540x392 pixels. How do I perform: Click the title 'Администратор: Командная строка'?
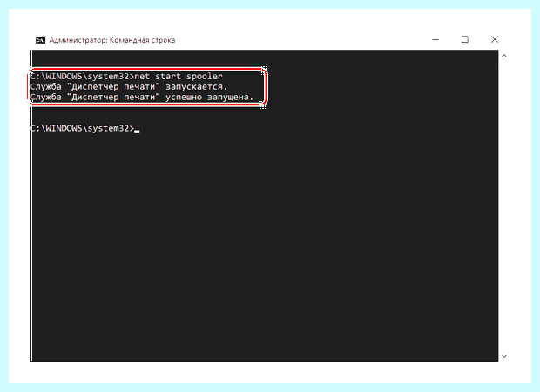coord(112,40)
